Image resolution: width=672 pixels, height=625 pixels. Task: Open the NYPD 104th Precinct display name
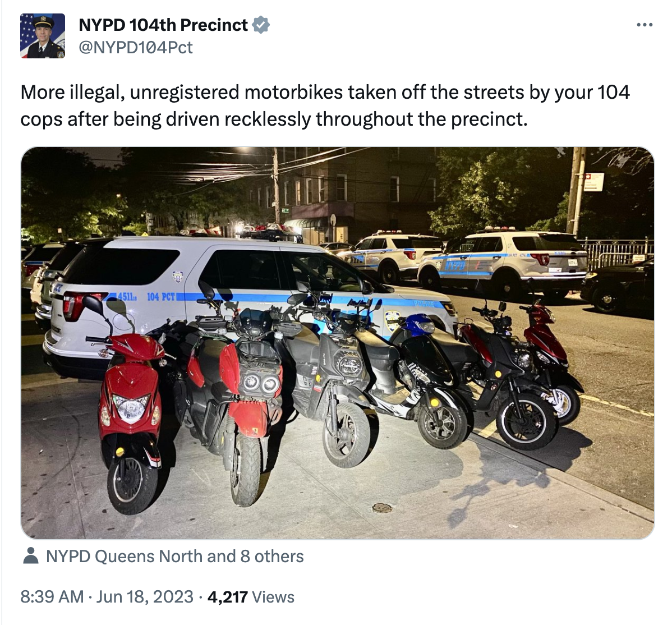pyautogui.click(x=163, y=25)
